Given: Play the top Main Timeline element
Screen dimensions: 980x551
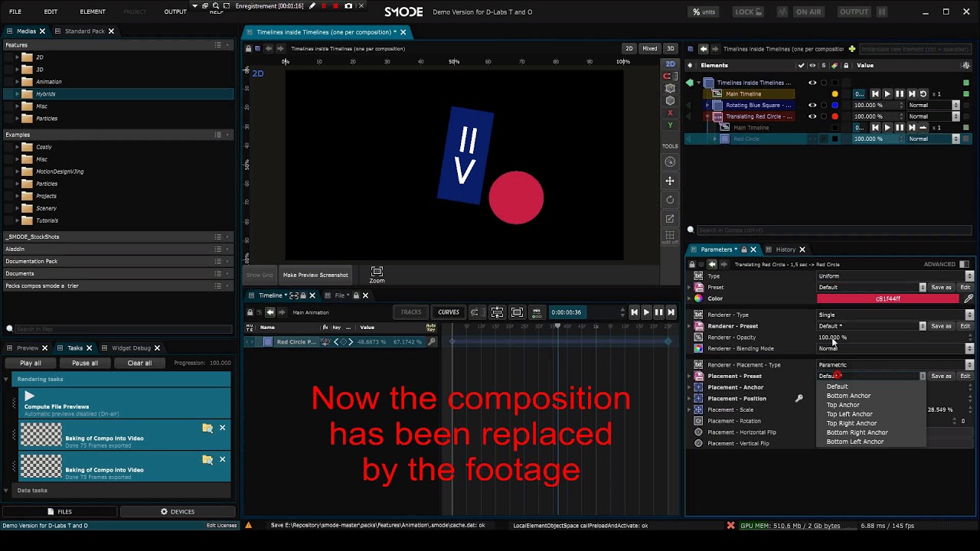Looking at the screenshot, I should click(x=887, y=94).
